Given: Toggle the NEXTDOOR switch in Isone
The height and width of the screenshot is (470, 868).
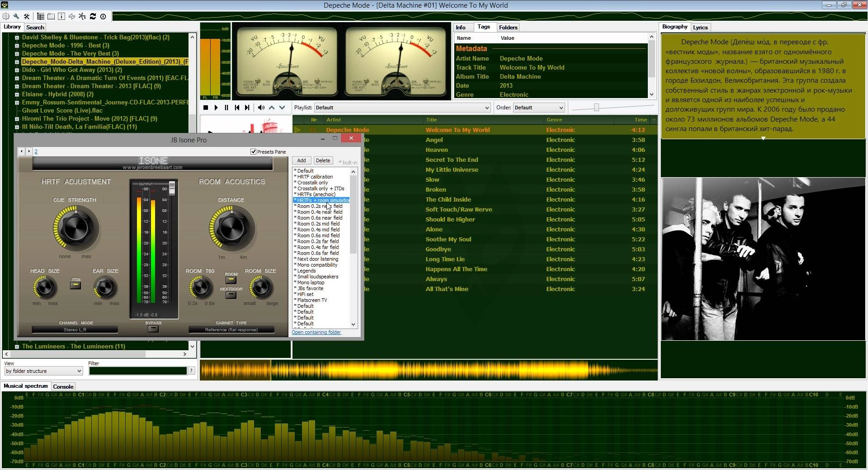Looking at the screenshot, I should 231,295.
